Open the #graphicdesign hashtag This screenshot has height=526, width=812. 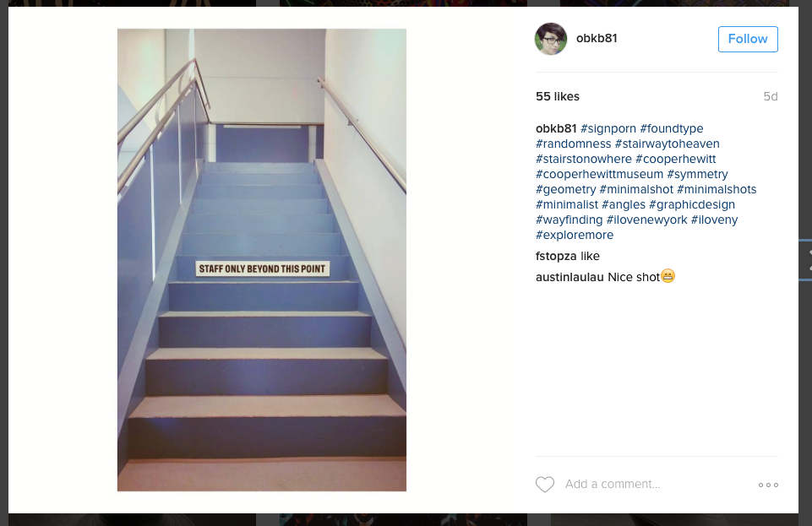(692, 205)
